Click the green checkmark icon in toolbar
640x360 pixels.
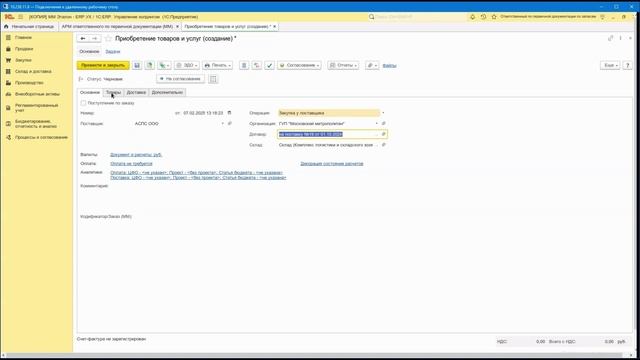coord(269,65)
